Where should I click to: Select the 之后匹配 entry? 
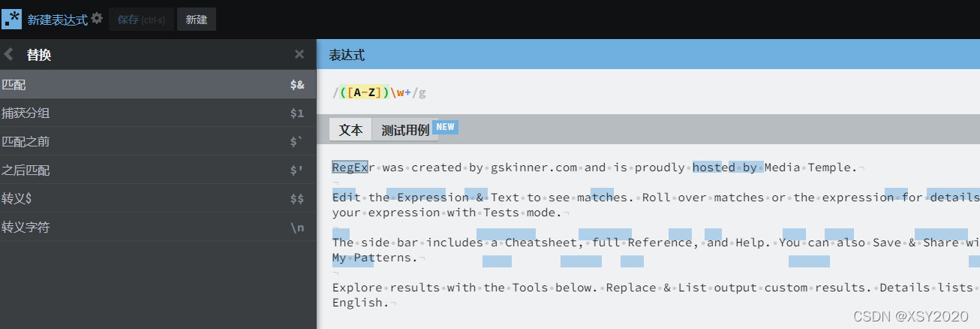point(158,170)
